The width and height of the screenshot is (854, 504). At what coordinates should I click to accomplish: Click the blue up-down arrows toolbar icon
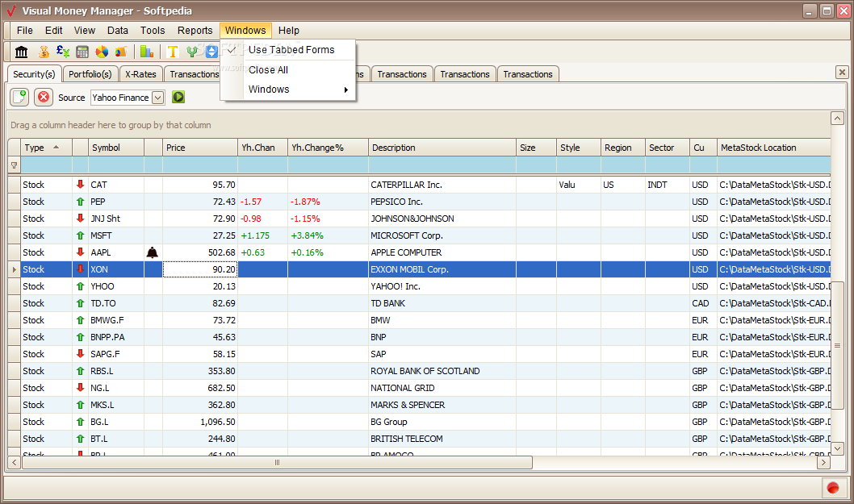click(x=211, y=52)
